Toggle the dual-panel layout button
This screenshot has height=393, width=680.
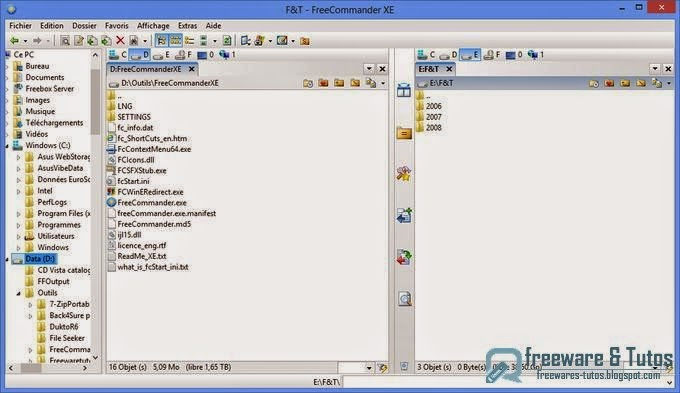[175, 41]
